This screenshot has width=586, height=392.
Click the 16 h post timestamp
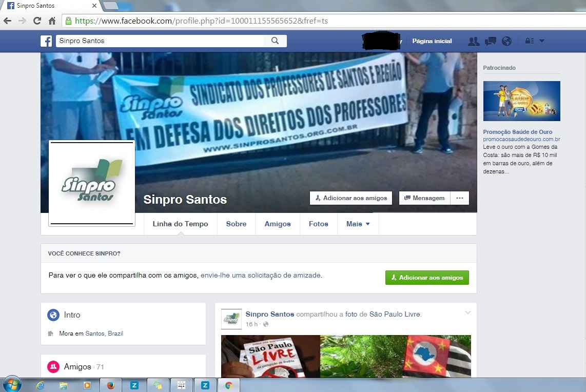point(251,324)
